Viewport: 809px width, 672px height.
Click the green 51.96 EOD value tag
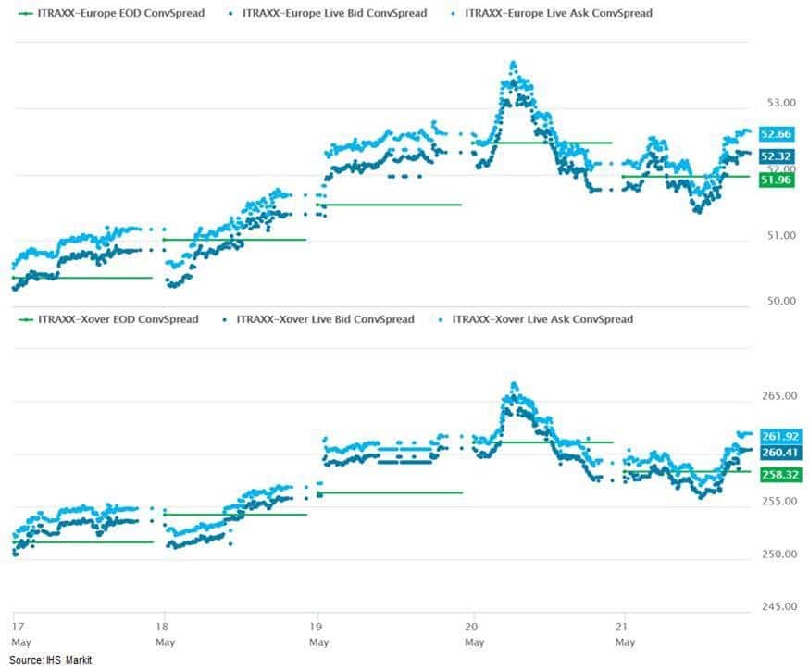click(775, 180)
